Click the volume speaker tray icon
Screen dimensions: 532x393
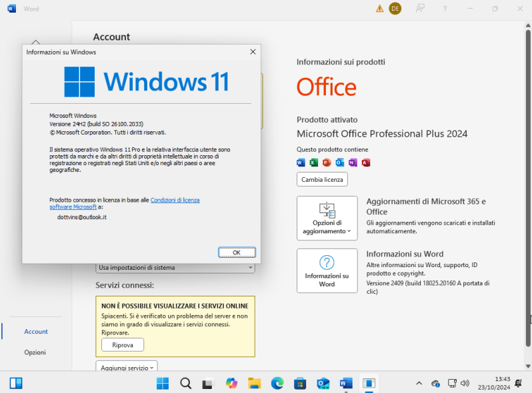pyautogui.click(x=465, y=383)
